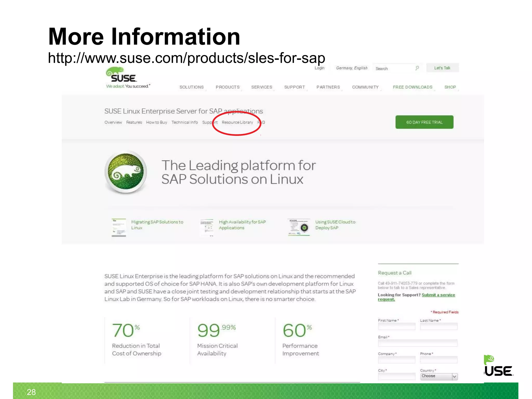The width and height of the screenshot is (532, 399).
Task: Follow the Submit a service request link
Action: click(416, 297)
